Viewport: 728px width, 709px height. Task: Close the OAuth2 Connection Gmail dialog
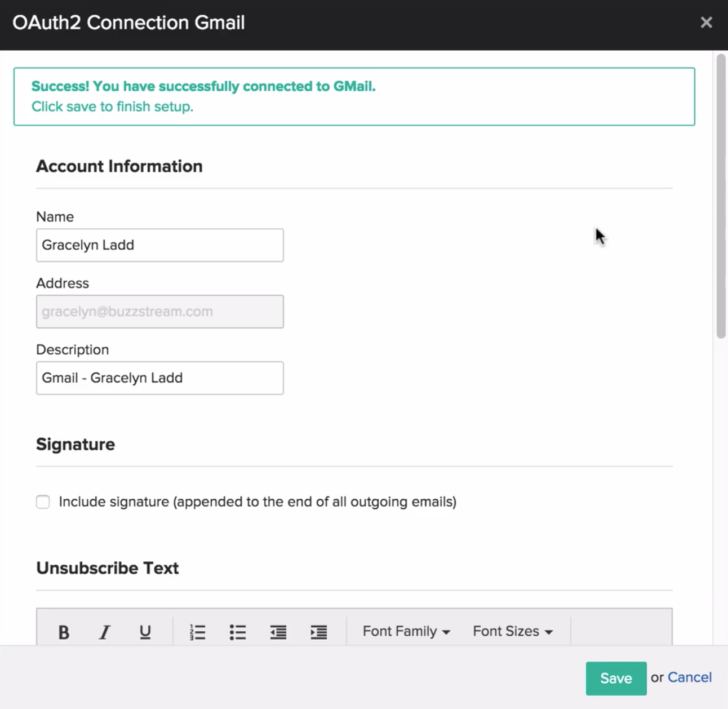tap(706, 23)
